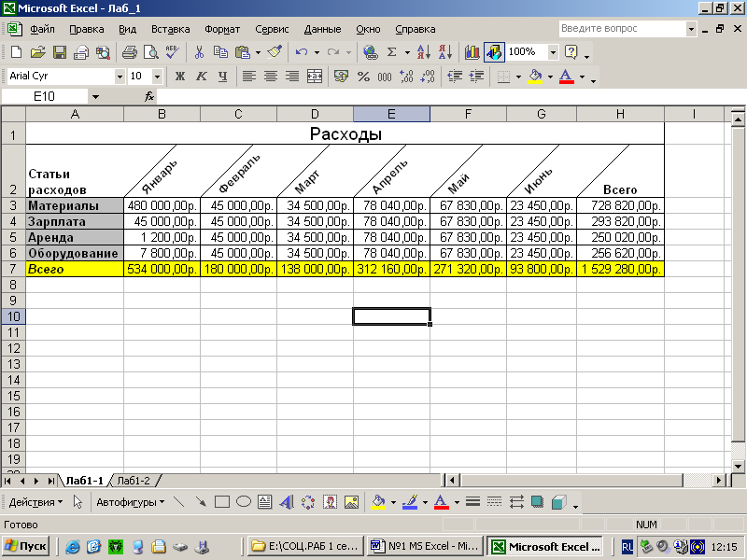Apply the yellow fill color in formatting toolbar
The image size is (747, 560).
tap(534, 77)
